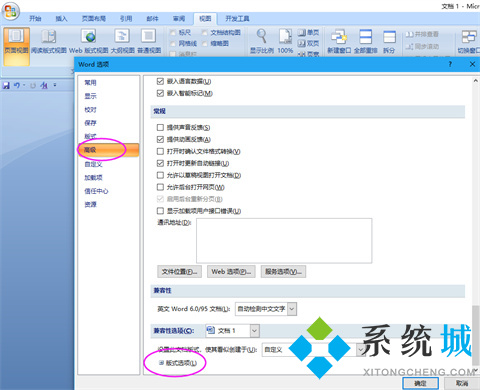Enable 显示加载项用户接口错误 checkbox
Viewport: 480px width, 390px height.
pos(160,211)
